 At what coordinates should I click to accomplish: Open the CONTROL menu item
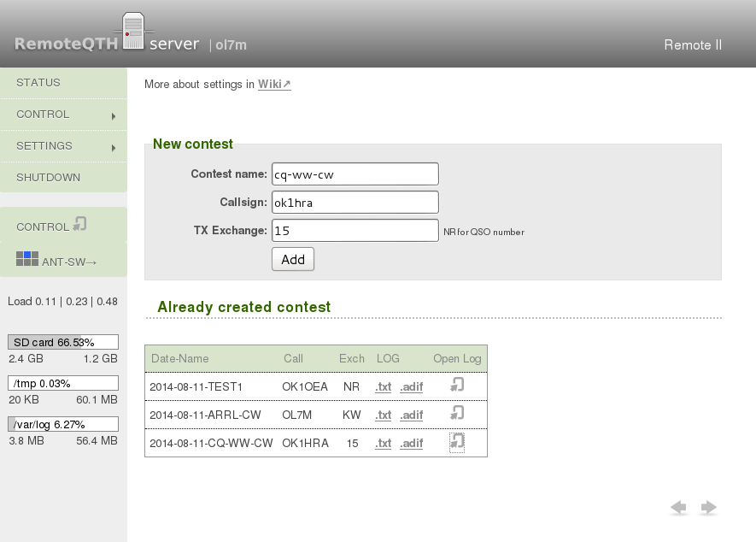(64, 115)
